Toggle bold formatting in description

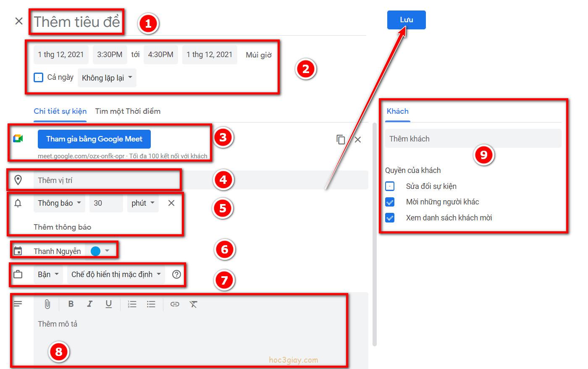(x=71, y=304)
